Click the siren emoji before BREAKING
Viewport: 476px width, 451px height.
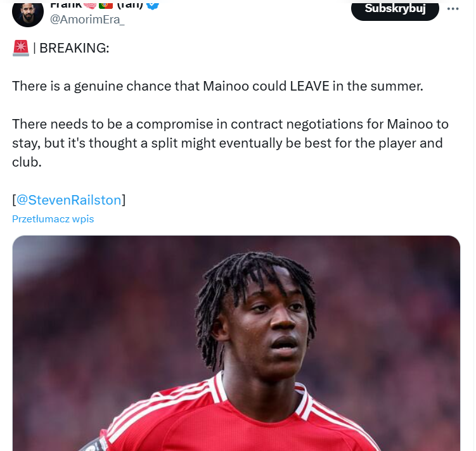point(21,48)
